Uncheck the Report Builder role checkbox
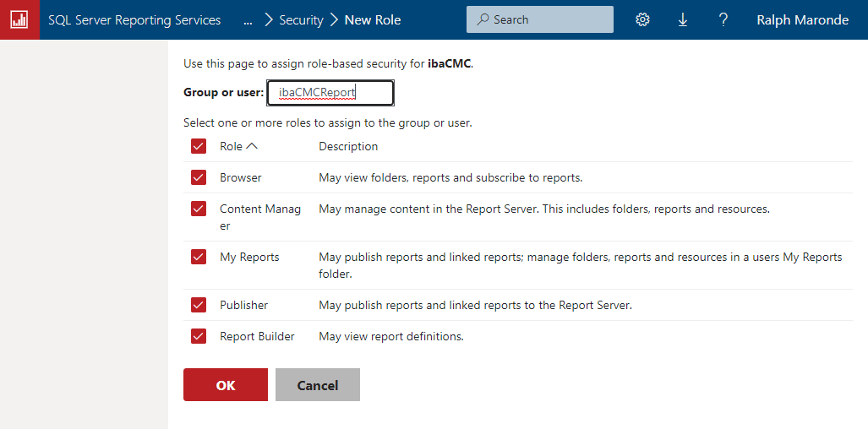This screenshot has width=868, height=429. (199, 336)
